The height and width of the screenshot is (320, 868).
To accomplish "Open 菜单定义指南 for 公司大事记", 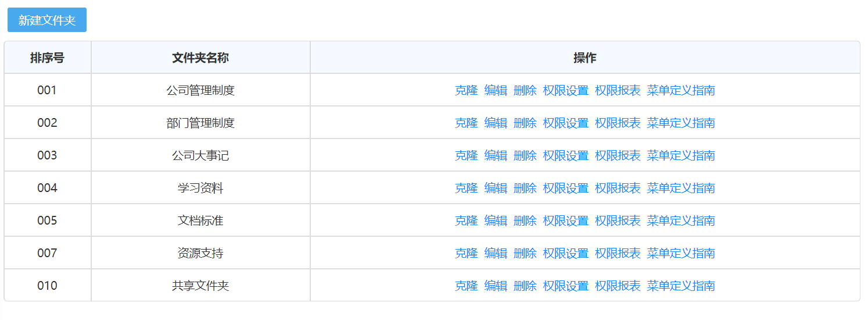I will point(681,155).
